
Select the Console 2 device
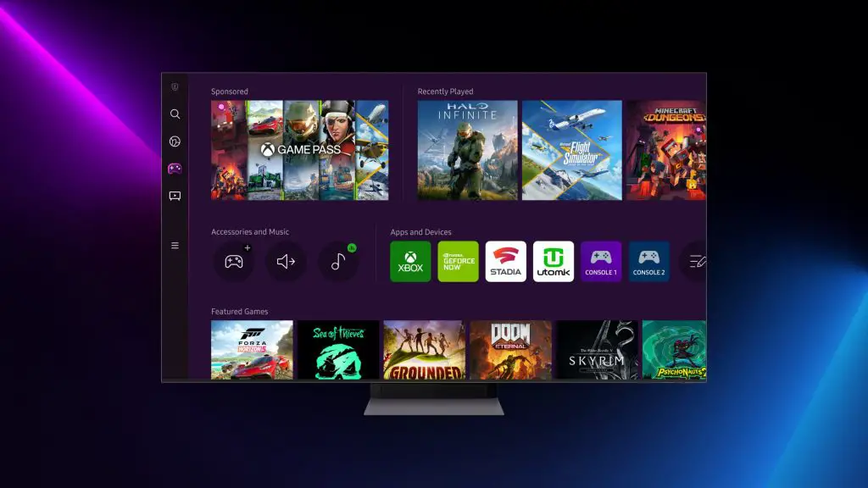648,262
